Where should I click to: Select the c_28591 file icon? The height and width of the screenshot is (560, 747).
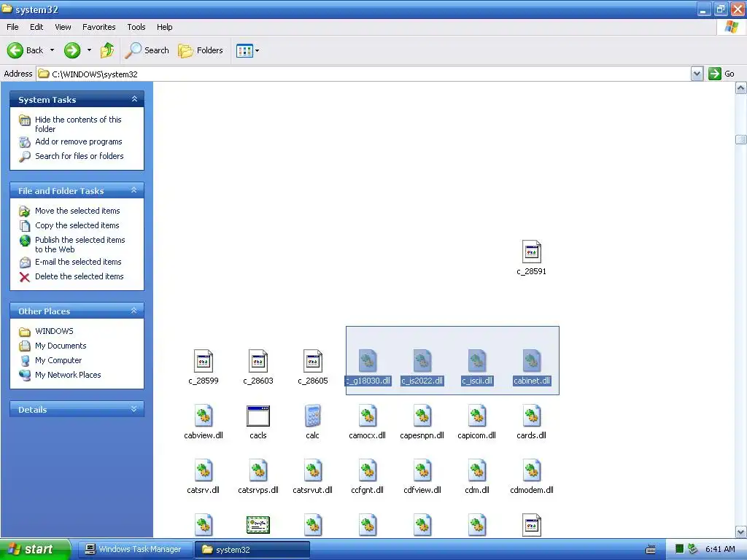[x=531, y=252]
